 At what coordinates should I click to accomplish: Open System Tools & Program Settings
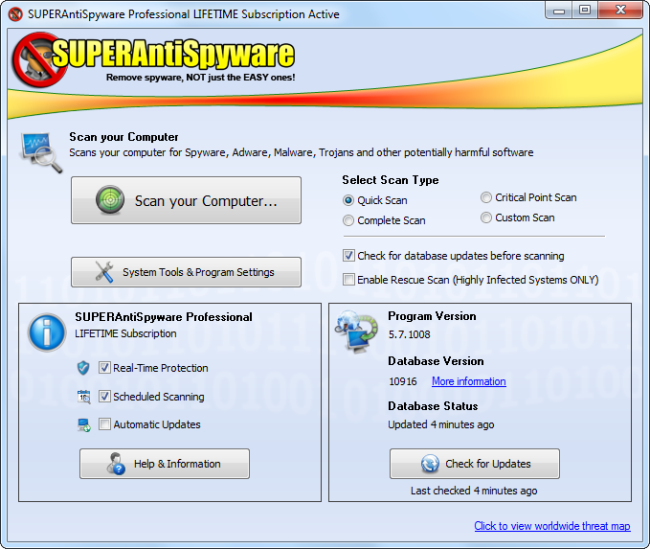click(186, 272)
